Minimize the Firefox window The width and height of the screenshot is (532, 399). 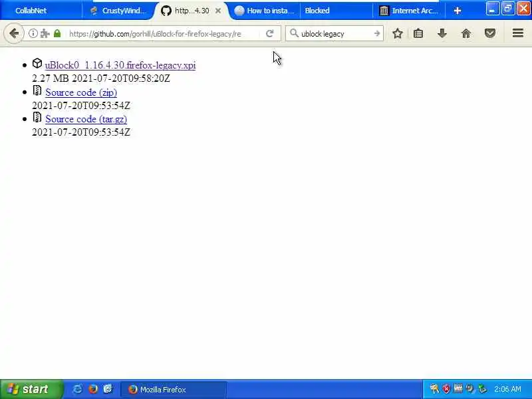492,9
